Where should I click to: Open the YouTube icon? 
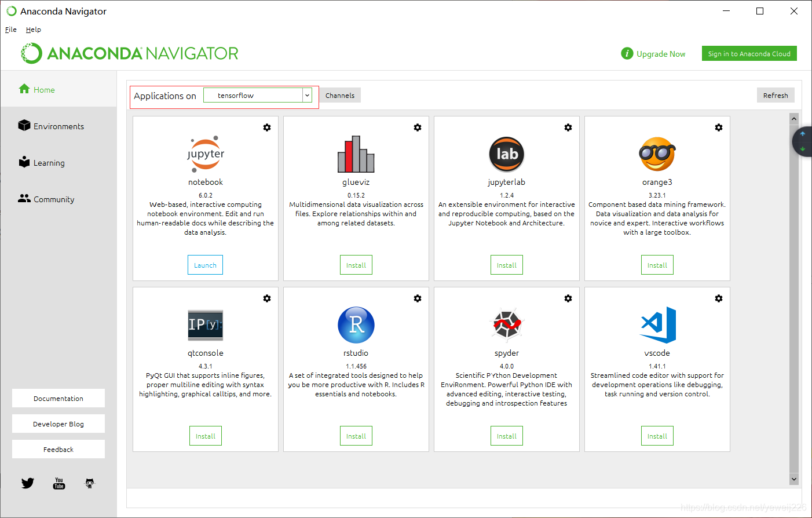tap(59, 483)
